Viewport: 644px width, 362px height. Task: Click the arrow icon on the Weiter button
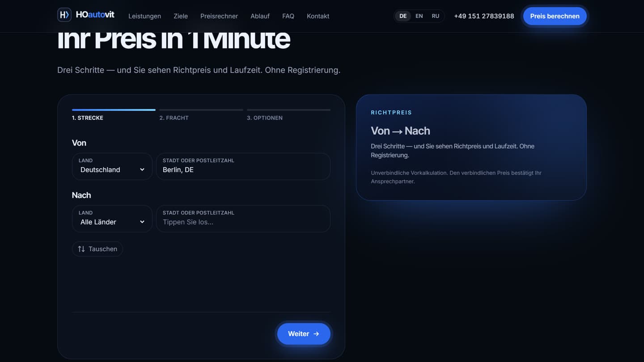click(x=316, y=334)
